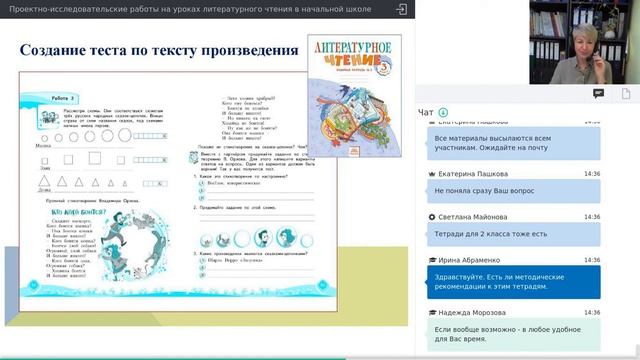640x360 pixels.
Task: Select message "Все материалы высылаются всем участникам"
Action: point(513,143)
